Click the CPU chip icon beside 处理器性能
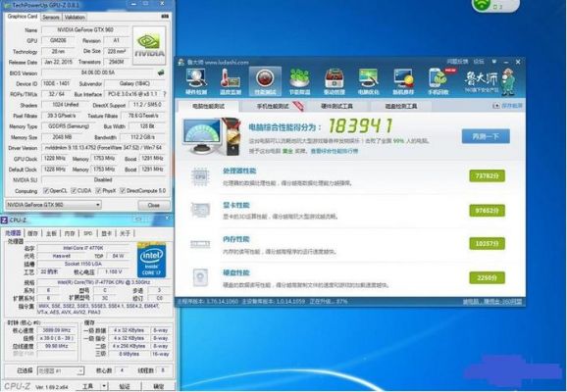Viewport: 567px width, 392px height. point(200,176)
